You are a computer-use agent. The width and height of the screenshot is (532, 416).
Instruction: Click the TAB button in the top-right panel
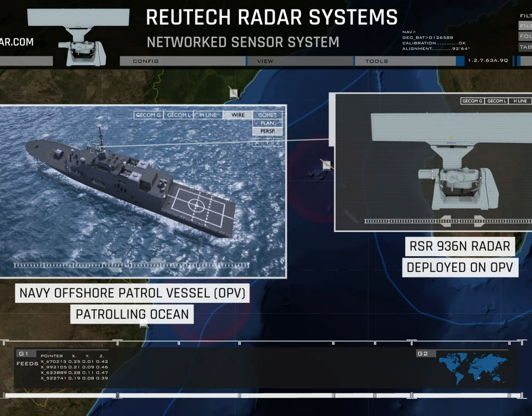click(525, 47)
